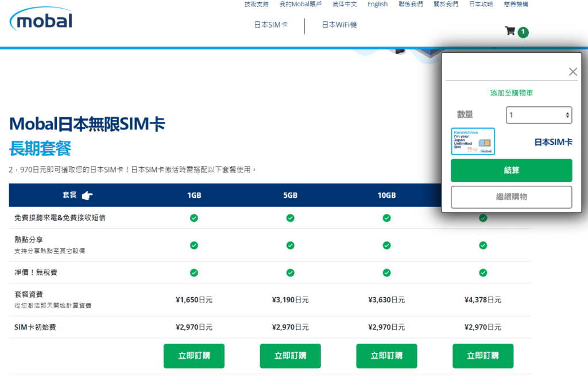The width and height of the screenshot is (588, 380).
Task: Click the last column checkmark in 淨價！無稅費 row
Action: [483, 273]
